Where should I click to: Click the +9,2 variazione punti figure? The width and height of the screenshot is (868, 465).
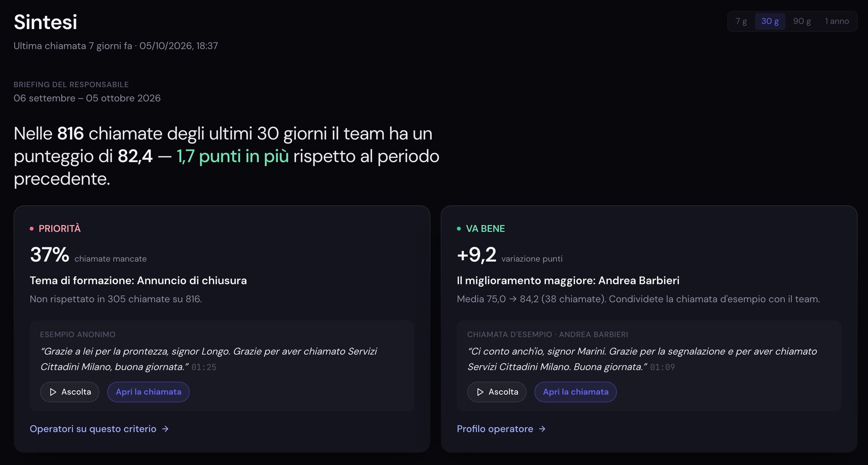[510, 255]
